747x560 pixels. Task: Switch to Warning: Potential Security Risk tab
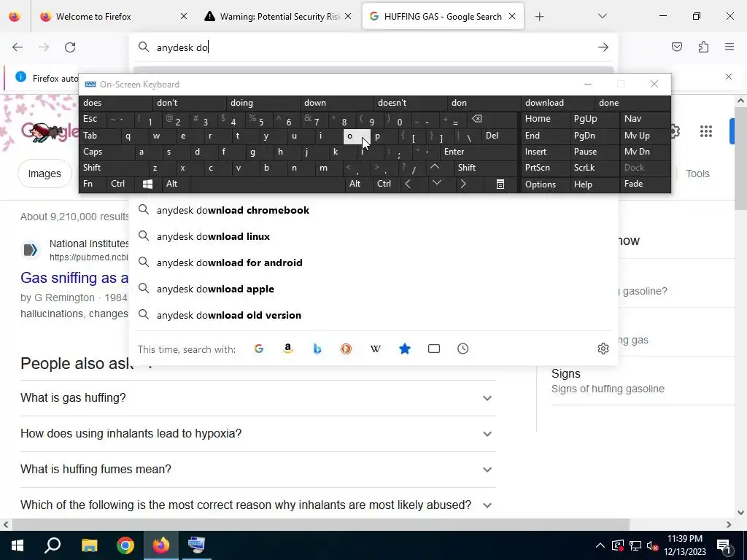(x=278, y=16)
